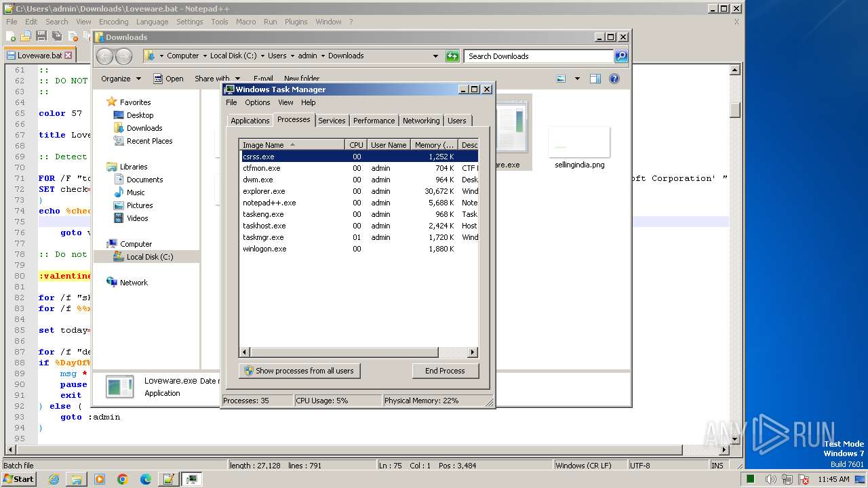Open Windows Media Player from taskbar
Viewport: 868px width, 488px height.
(100, 479)
